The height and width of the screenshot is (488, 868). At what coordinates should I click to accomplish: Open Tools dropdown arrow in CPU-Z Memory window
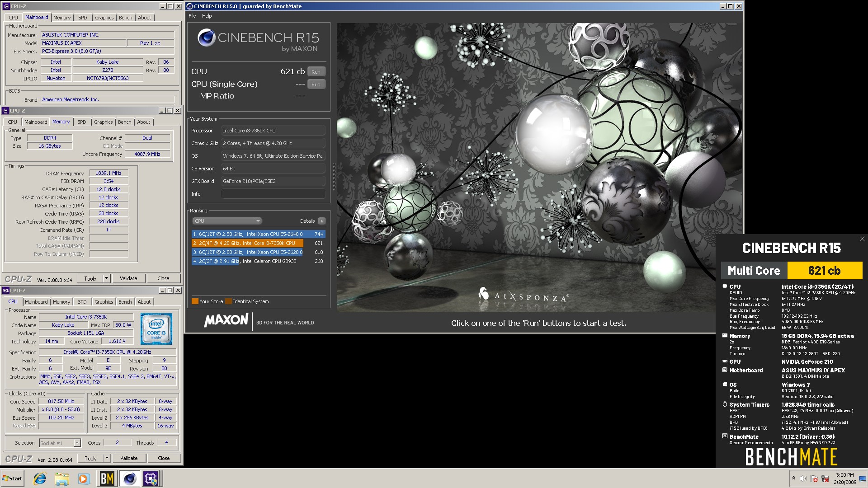tap(107, 279)
